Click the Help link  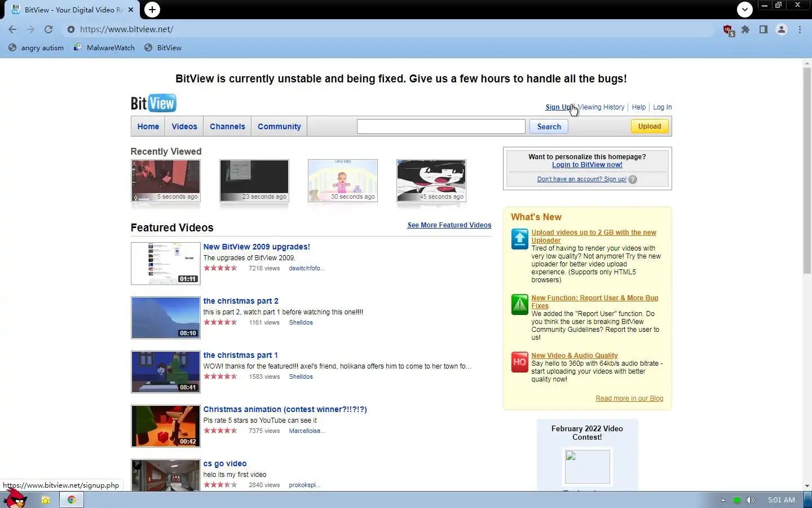639,107
